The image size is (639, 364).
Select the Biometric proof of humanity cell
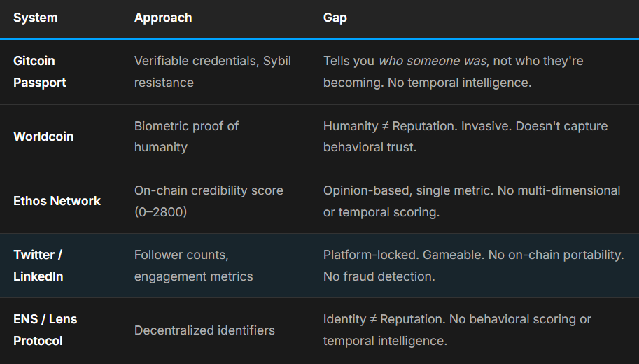(186, 136)
